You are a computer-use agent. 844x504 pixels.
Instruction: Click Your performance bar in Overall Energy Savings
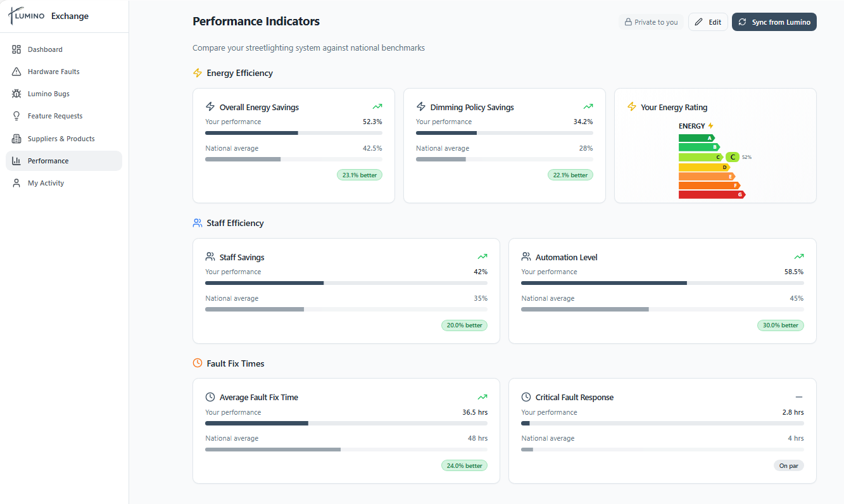(x=294, y=133)
